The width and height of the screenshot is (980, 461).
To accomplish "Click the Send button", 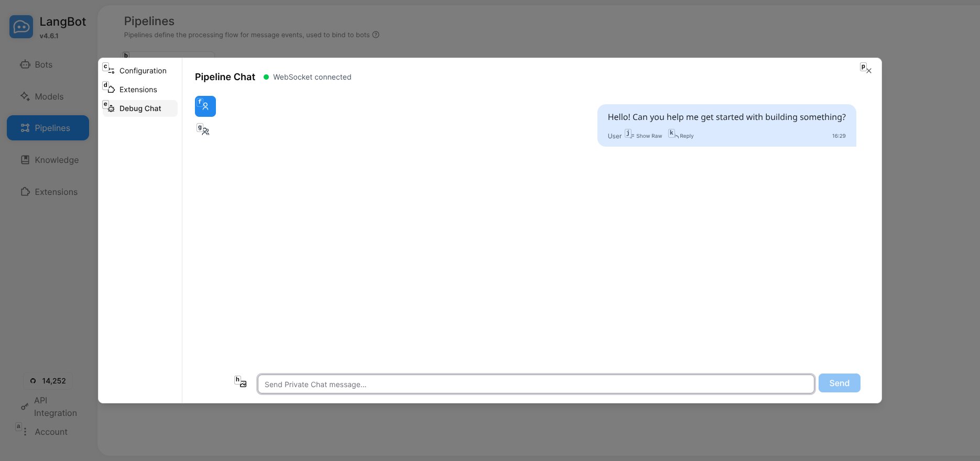I will point(839,383).
